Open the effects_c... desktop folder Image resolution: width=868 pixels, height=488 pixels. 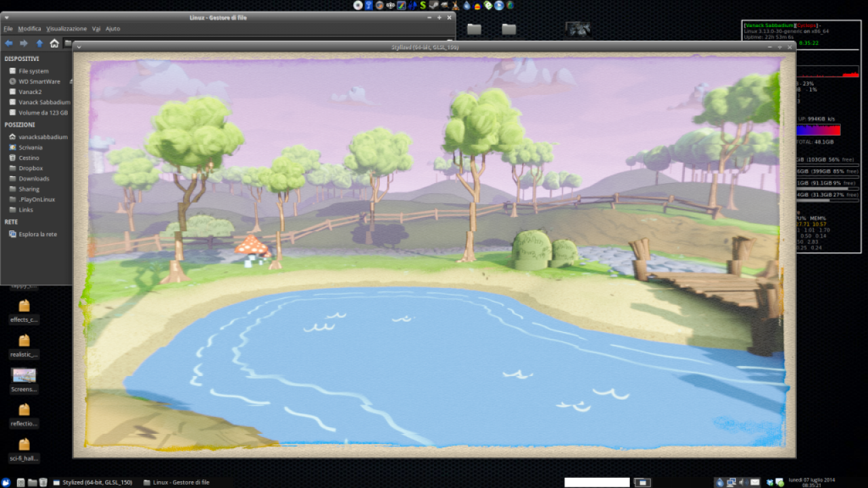point(24,311)
